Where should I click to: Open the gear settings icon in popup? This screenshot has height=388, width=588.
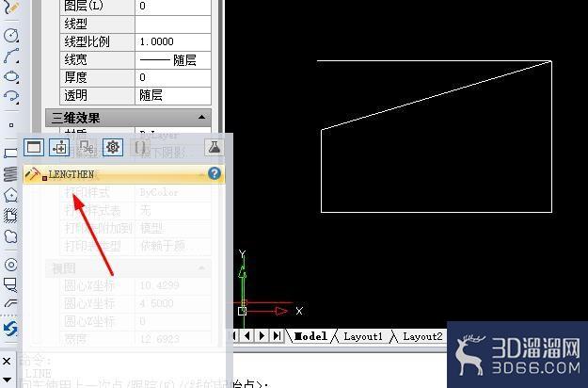113,147
